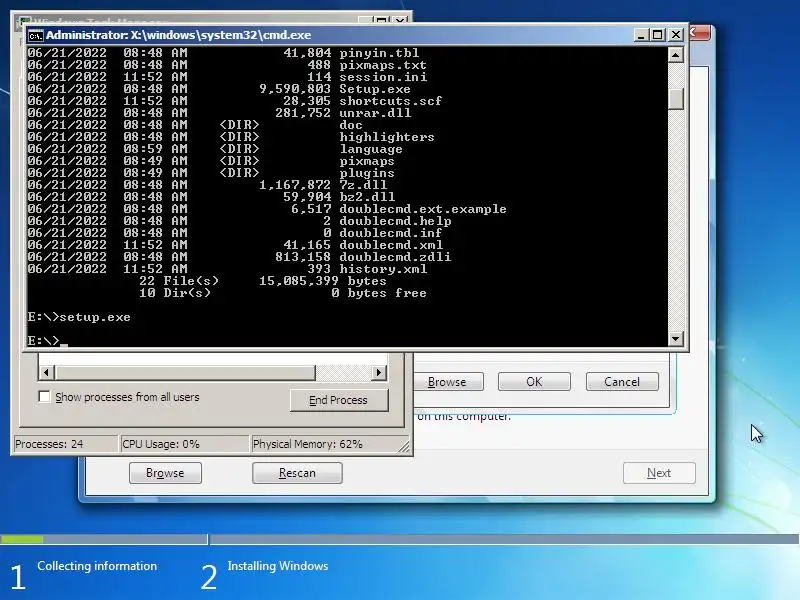
Task: Click the pinyin.tbl listing line
Action: (223, 53)
